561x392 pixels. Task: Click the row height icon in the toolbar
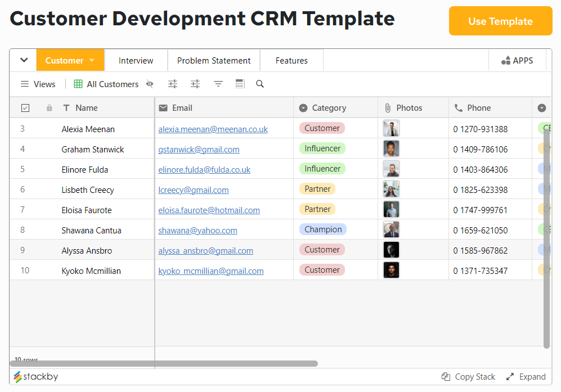(x=240, y=84)
